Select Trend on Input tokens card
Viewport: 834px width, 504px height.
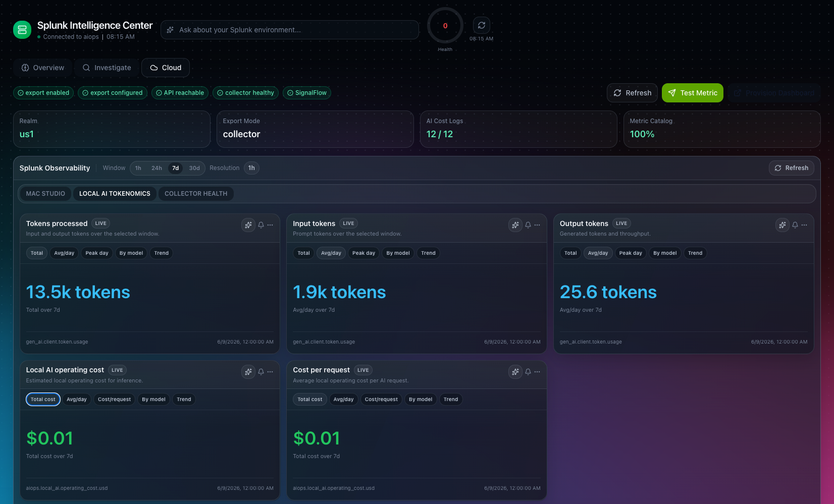429,253
